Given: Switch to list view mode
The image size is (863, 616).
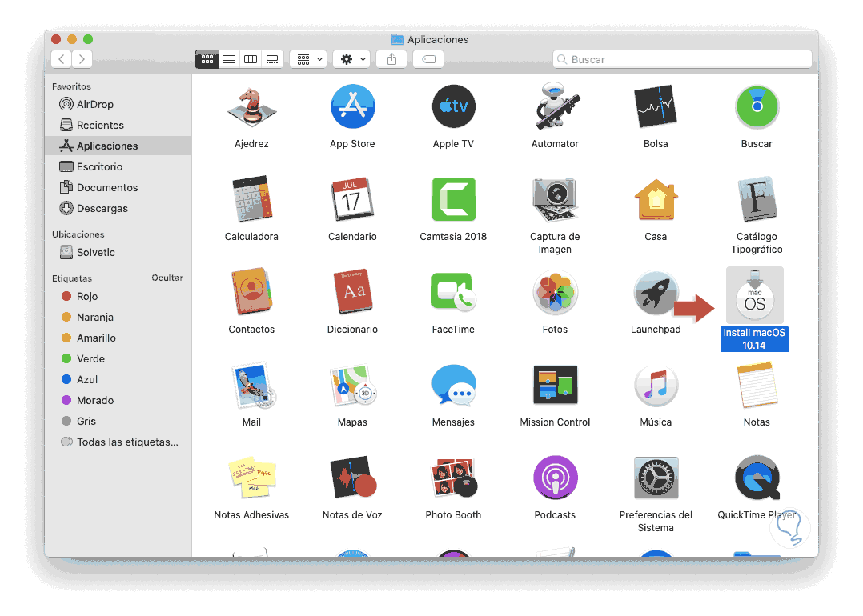Looking at the screenshot, I should tap(229, 59).
